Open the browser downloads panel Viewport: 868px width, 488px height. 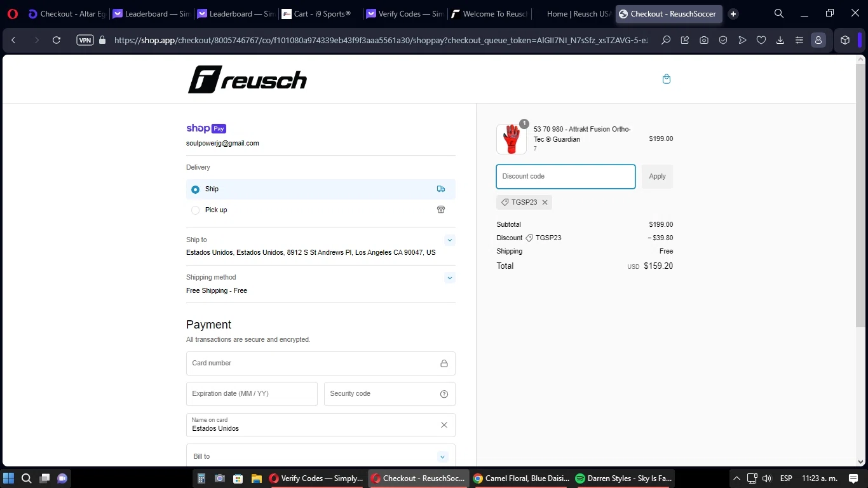pyautogui.click(x=780, y=40)
